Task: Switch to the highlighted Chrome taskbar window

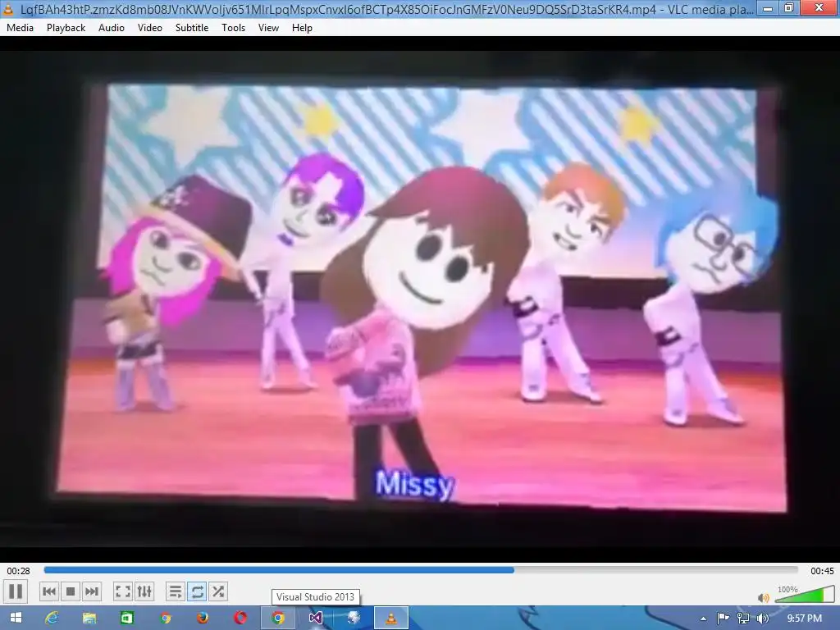Action: point(278,619)
